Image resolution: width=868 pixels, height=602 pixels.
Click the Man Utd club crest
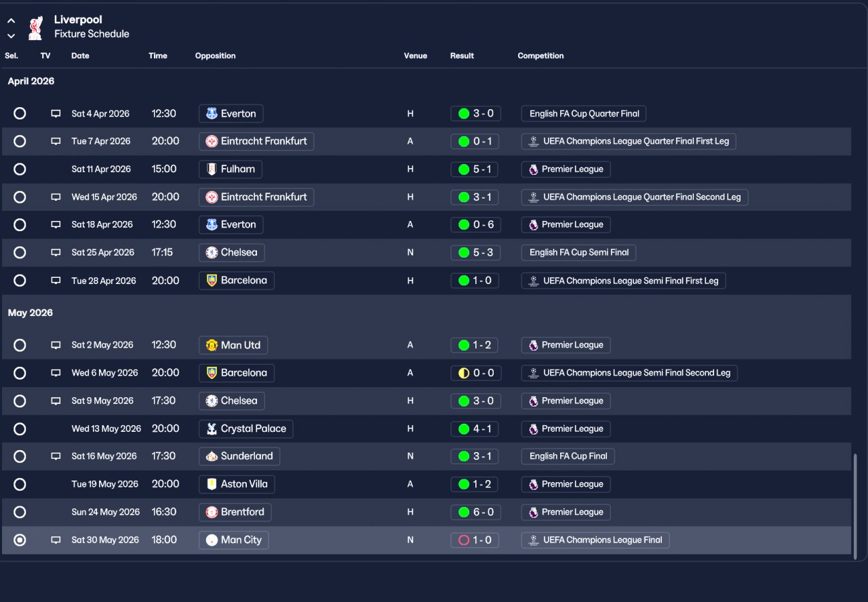tap(212, 345)
